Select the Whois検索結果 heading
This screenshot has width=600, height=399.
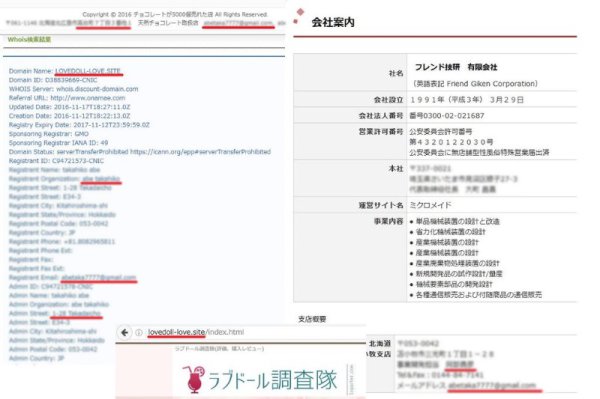point(29,39)
